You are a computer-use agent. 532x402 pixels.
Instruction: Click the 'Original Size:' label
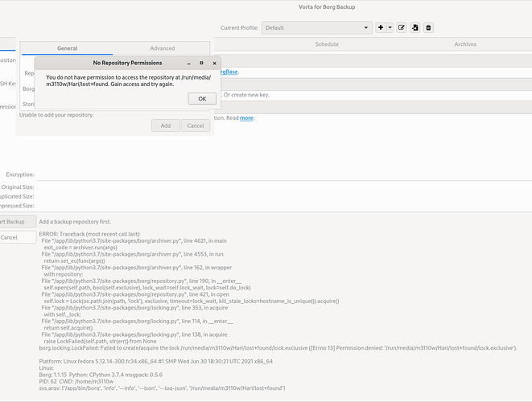[x=18, y=187]
